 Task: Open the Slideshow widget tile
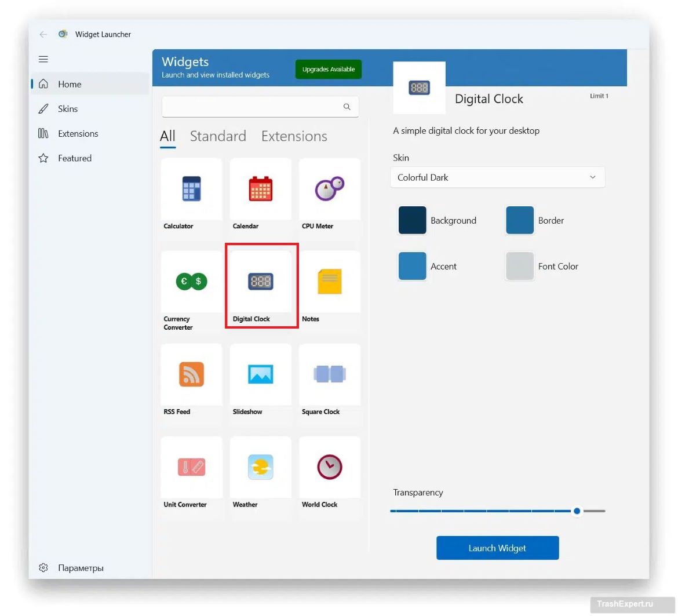pyautogui.click(x=260, y=374)
